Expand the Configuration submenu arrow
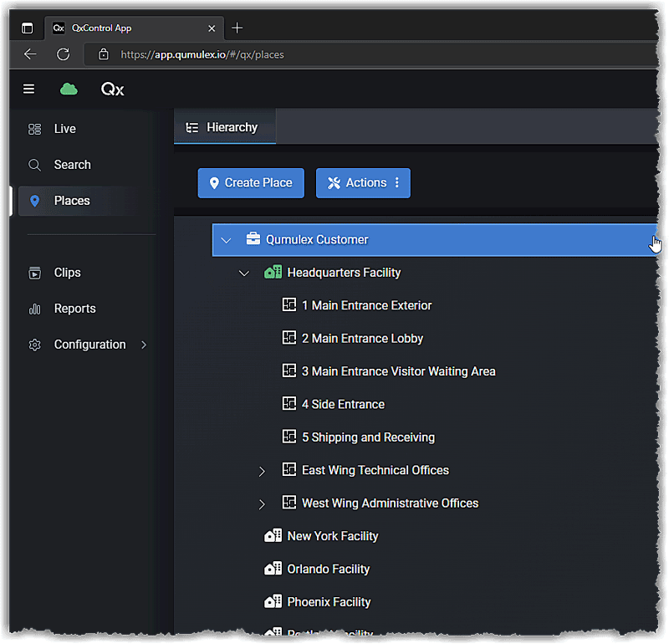The image size is (669, 644). [144, 345]
